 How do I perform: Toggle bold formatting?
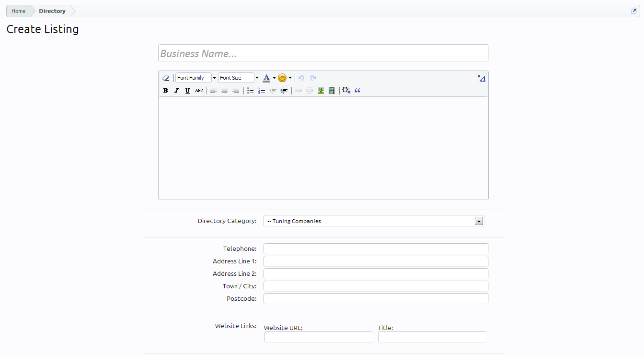pyautogui.click(x=166, y=90)
